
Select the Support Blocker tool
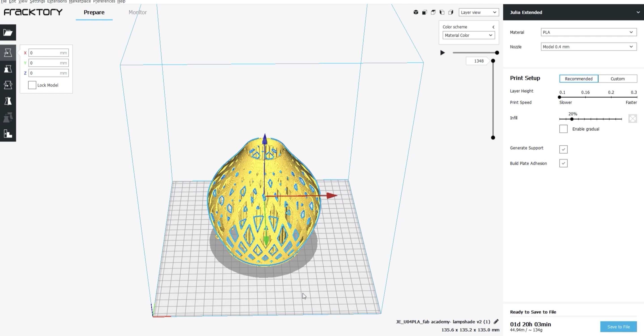(x=8, y=134)
